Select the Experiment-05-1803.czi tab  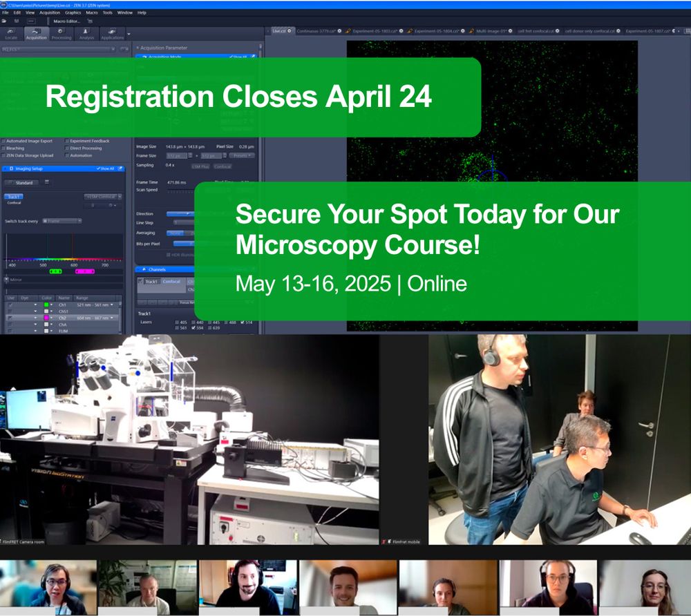(x=375, y=31)
